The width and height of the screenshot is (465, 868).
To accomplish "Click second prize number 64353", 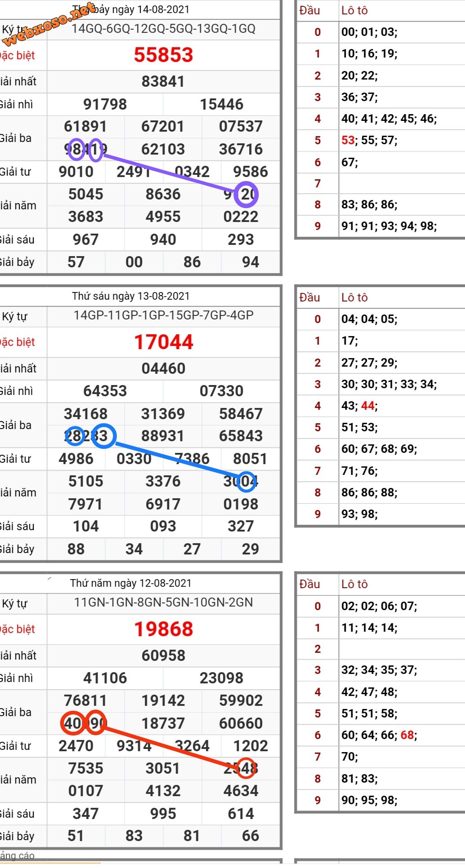I will 105,391.
